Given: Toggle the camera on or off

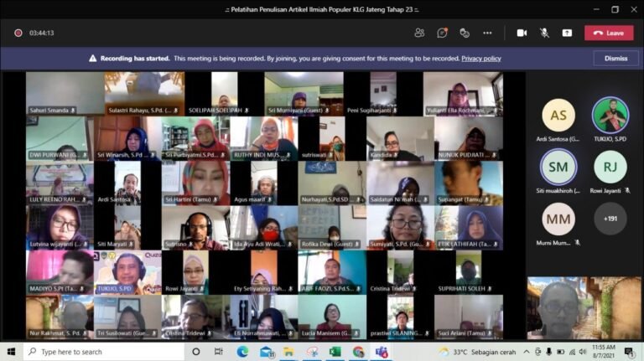Looking at the screenshot, I should 522,33.
